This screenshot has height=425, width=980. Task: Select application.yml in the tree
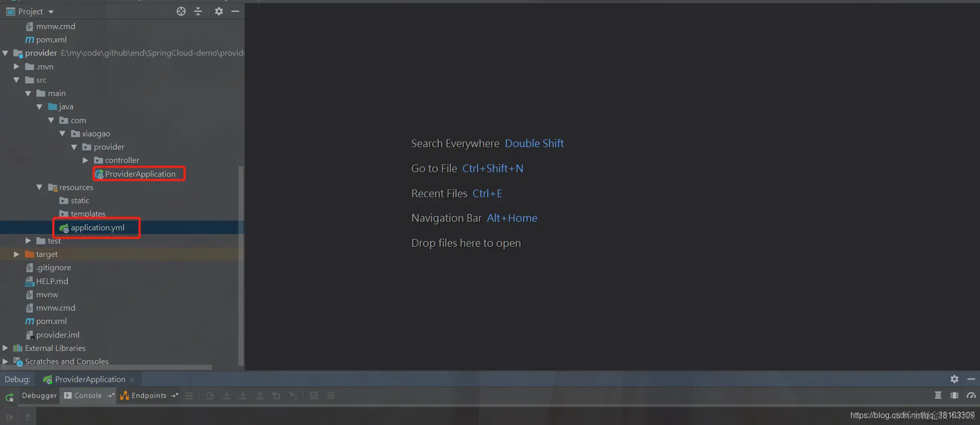(x=97, y=227)
